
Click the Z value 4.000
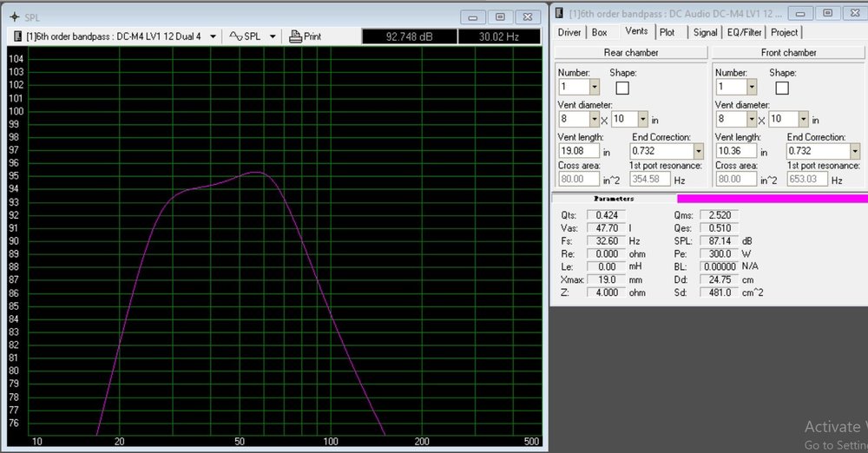coord(607,293)
